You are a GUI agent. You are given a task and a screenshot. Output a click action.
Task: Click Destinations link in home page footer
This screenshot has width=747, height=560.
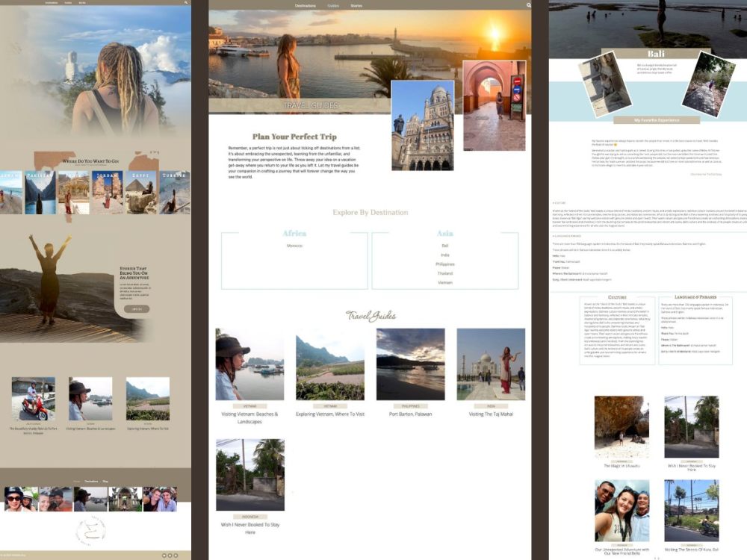pyautogui.click(x=91, y=482)
